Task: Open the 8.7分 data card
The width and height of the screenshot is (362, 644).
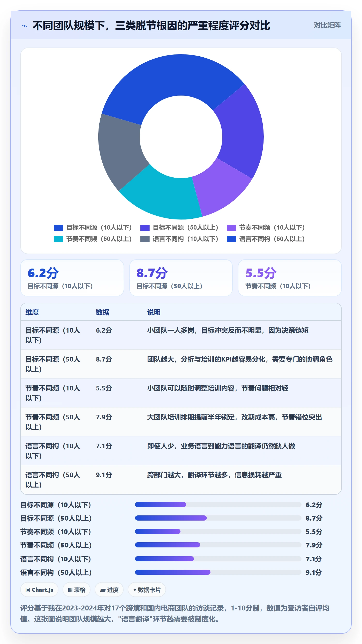Action: [181, 278]
